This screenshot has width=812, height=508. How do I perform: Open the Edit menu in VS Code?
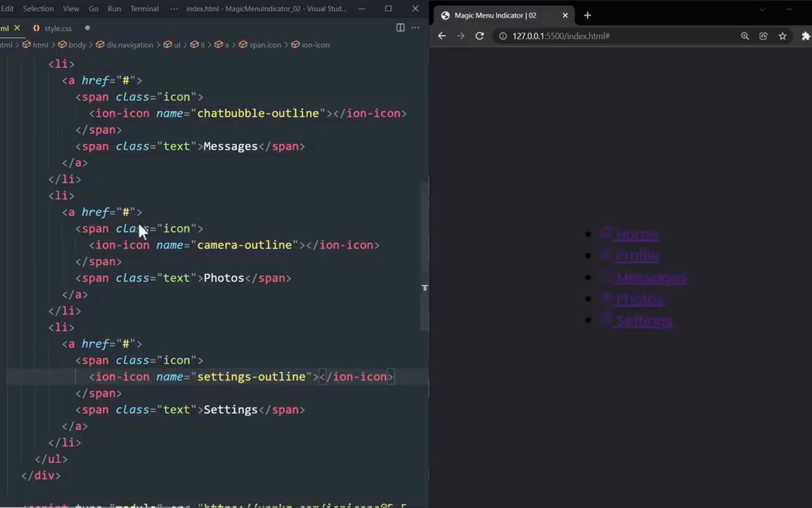tap(7, 8)
